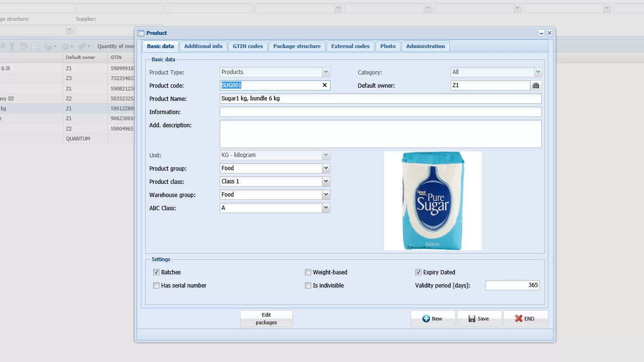The image size is (644, 362).
Task: Click the Product Name field
Action: tap(380, 99)
